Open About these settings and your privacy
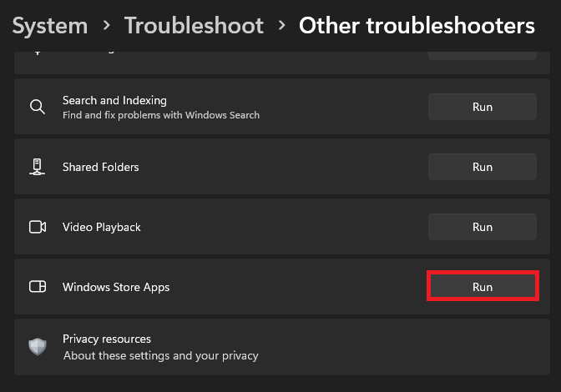The image size is (561, 392). coord(161,355)
